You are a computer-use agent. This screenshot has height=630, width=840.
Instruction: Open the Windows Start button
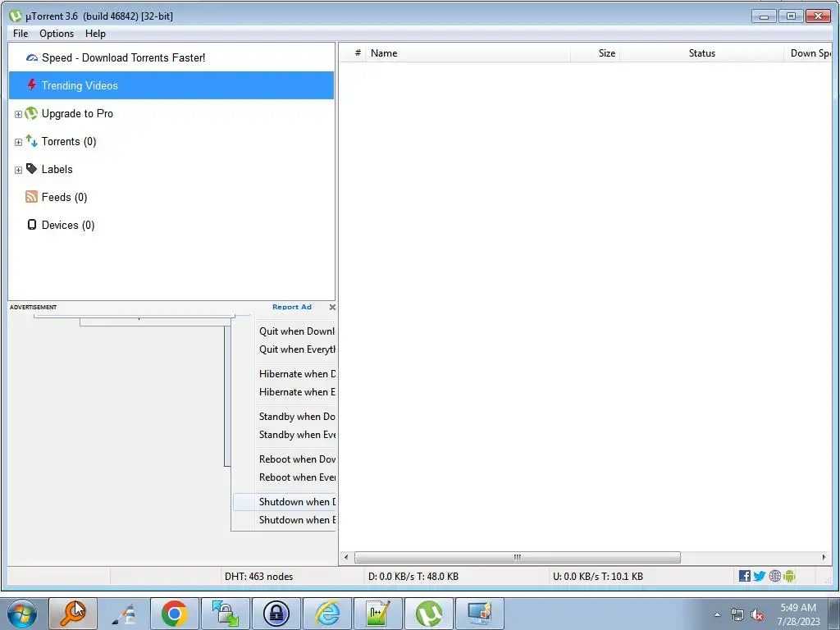pos(22,614)
